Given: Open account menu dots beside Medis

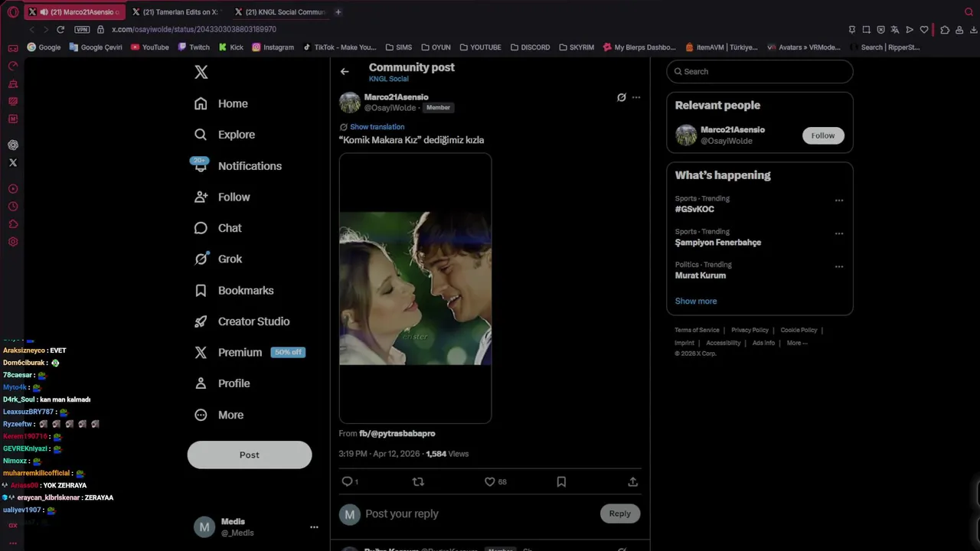Looking at the screenshot, I should [314, 527].
